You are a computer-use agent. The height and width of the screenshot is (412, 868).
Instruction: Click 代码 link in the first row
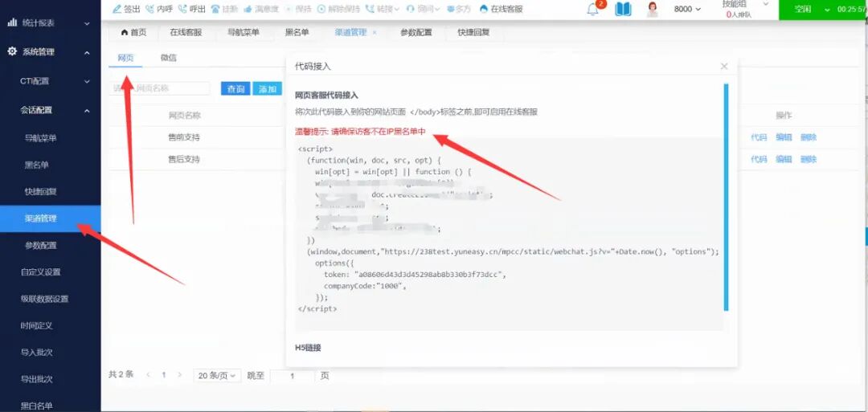pos(759,137)
